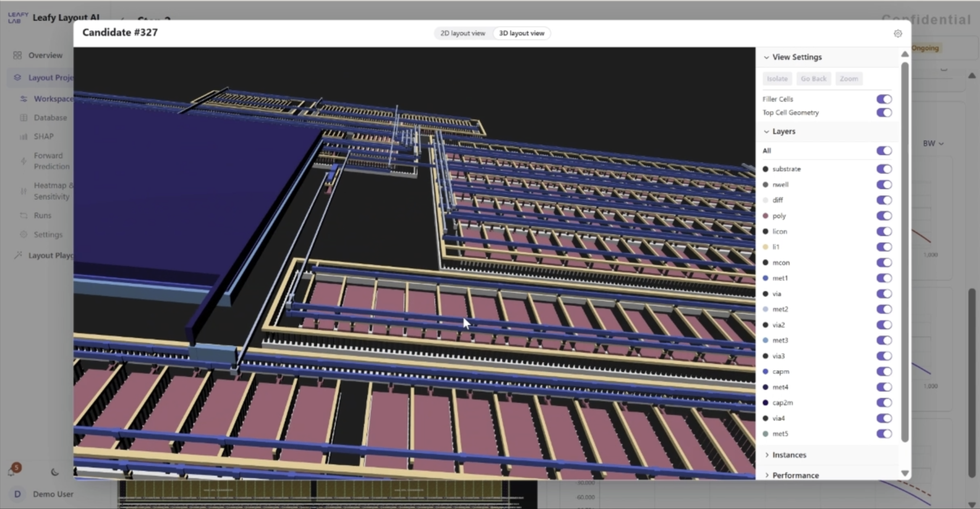Click the Layout Projects layers icon
Viewport: 980px width, 509px height.
pyautogui.click(x=17, y=77)
